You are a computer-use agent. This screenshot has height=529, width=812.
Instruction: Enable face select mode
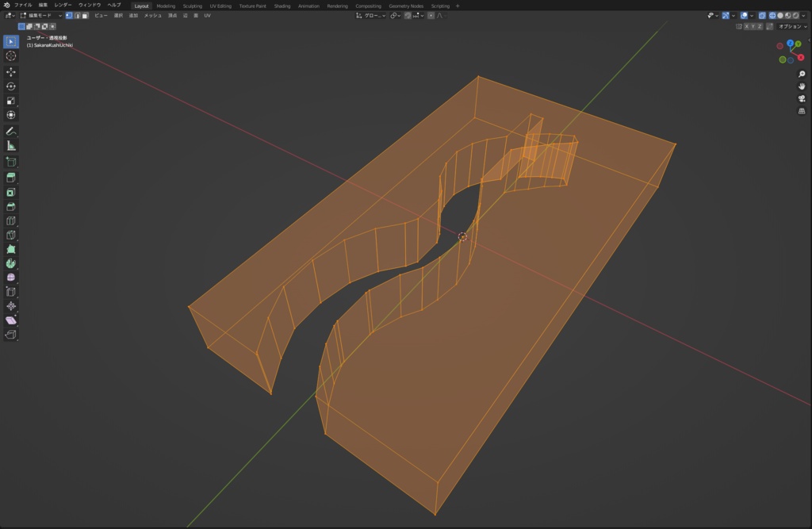85,15
